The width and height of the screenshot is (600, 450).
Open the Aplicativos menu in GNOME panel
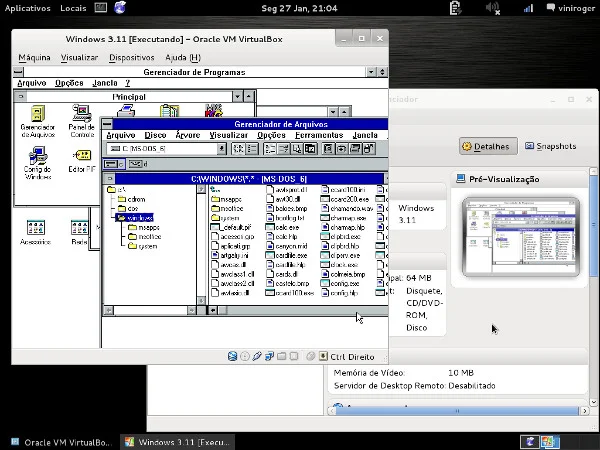[x=27, y=8]
